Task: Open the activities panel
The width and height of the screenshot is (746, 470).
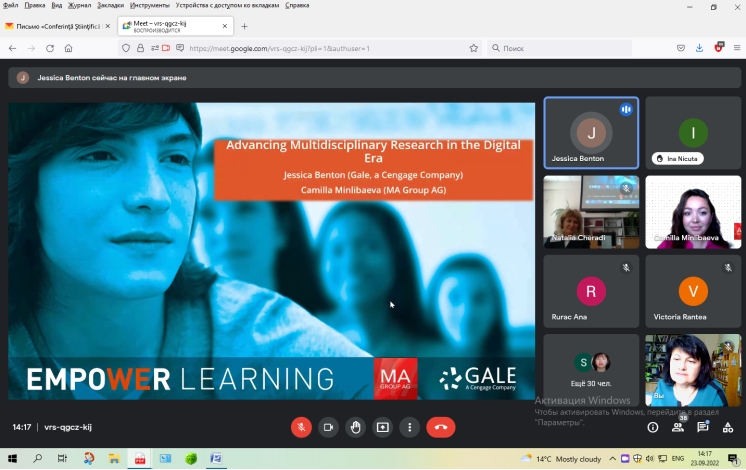Action: [728, 427]
